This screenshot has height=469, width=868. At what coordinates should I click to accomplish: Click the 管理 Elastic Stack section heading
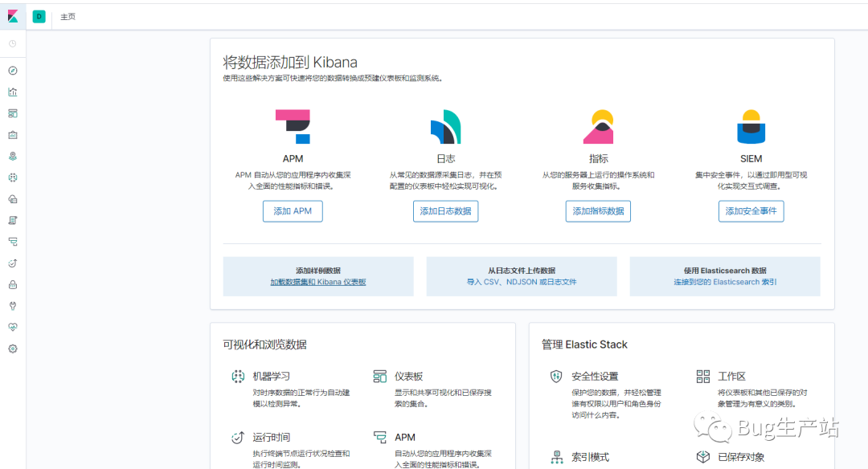click(x=584, y=345)
